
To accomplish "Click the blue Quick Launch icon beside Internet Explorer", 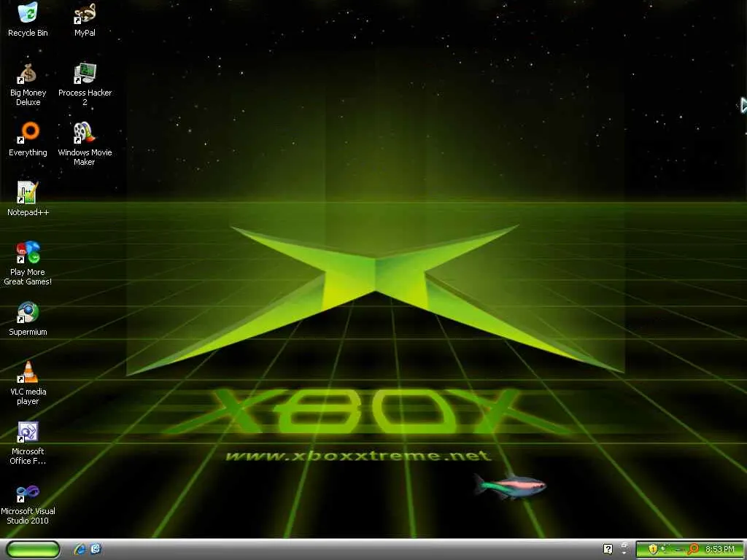I will coord(96,549).
